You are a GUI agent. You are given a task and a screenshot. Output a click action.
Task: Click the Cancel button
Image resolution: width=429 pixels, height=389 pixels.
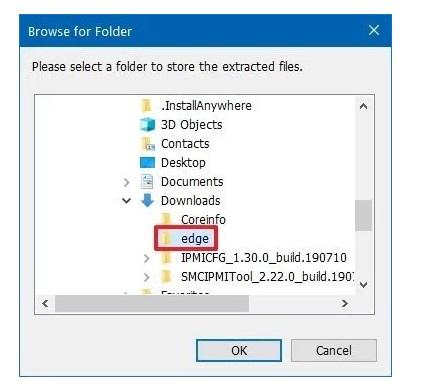coord(334,350)
